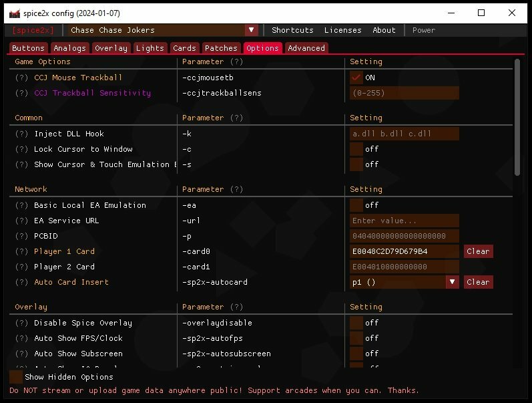Screen dimensions: 532x403
Task: Click the EA Service URL input field
Action: pyautogui.click(x=405, y=221)
